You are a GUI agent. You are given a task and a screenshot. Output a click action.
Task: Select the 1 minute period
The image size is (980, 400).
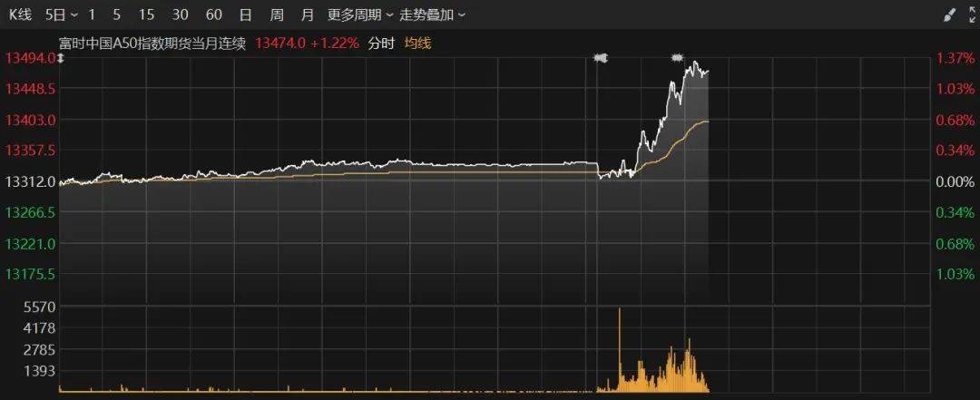pyautogui.click(x=92, y=15)
